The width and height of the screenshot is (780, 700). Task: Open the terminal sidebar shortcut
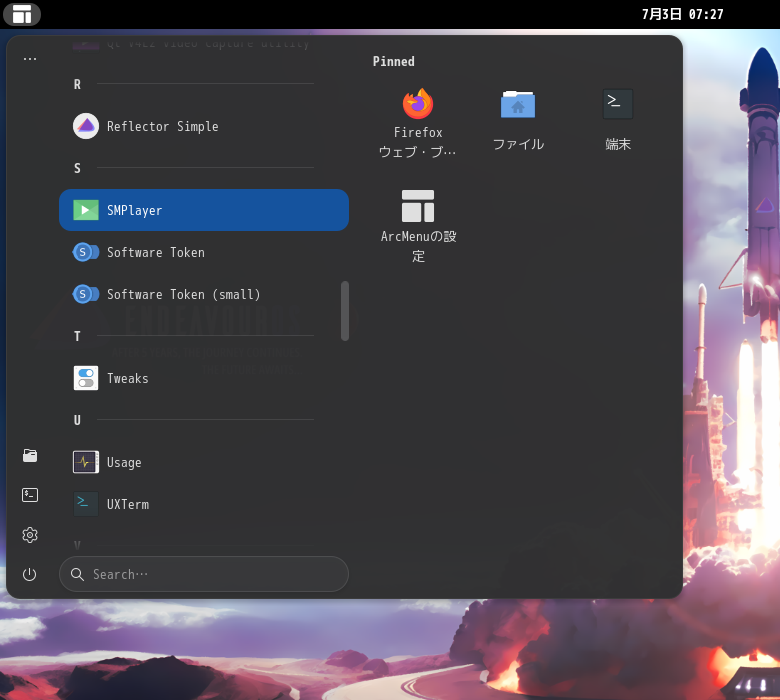[30, 495]
